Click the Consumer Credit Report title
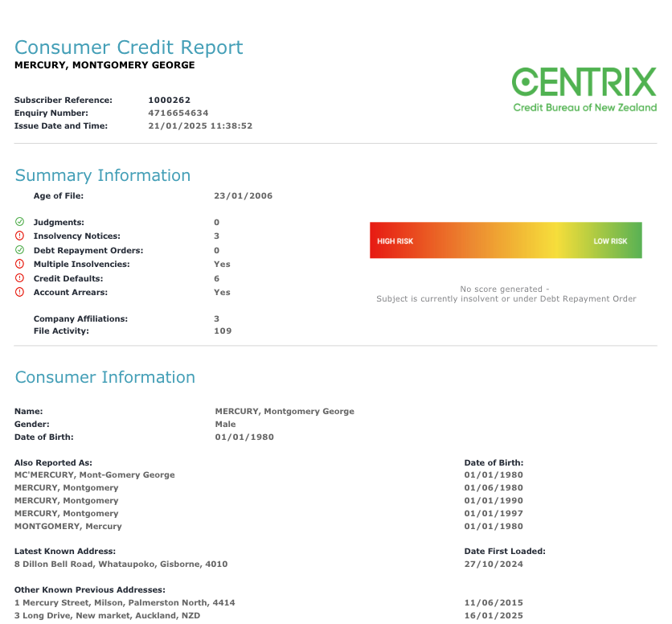The width and height of the screenshot is (672, 624). pyautogui.click(x=129, y=47)
